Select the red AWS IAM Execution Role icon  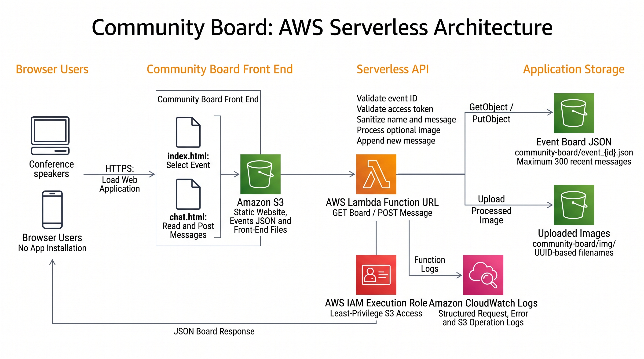click(376, 275)
